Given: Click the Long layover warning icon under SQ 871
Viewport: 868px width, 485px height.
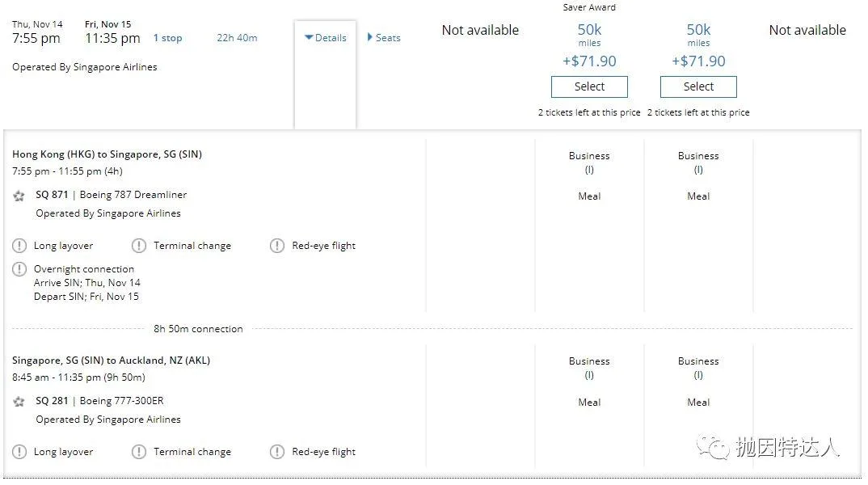Looking at the screenshot, I should point(19,246).
